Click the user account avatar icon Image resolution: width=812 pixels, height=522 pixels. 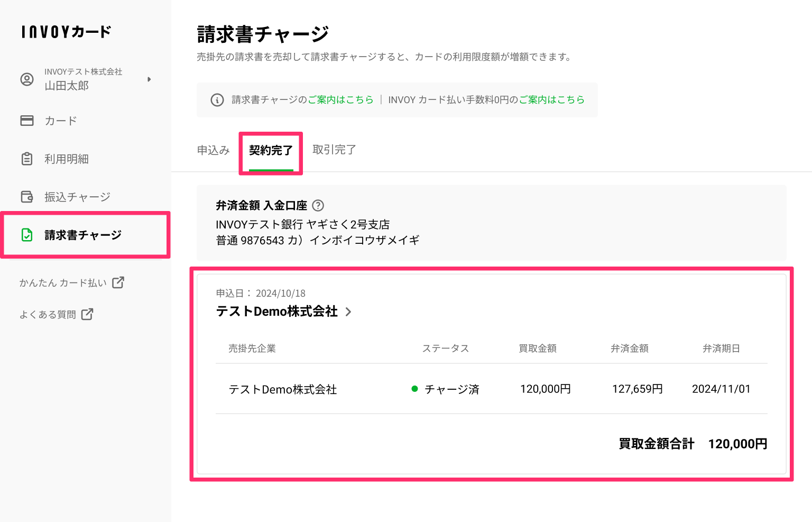(27, 79)
